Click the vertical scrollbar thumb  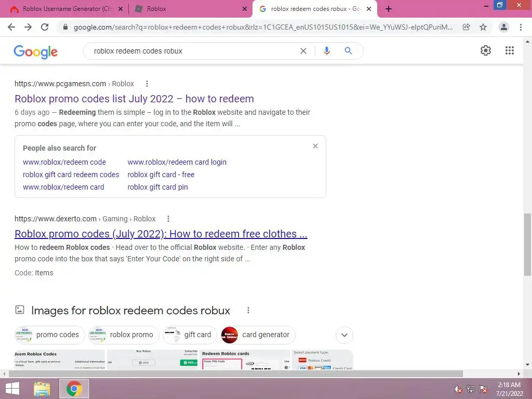(x=527, y=244)
